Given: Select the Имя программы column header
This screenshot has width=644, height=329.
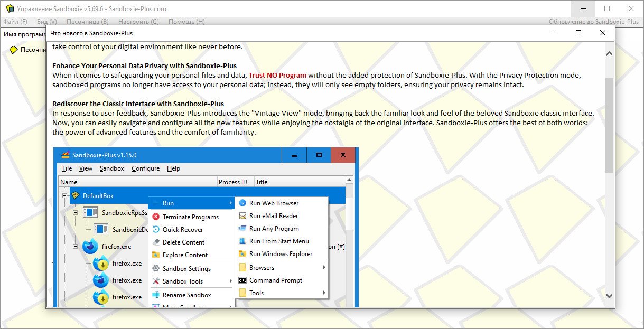Looking at the screenshot, I should point(24,34).
